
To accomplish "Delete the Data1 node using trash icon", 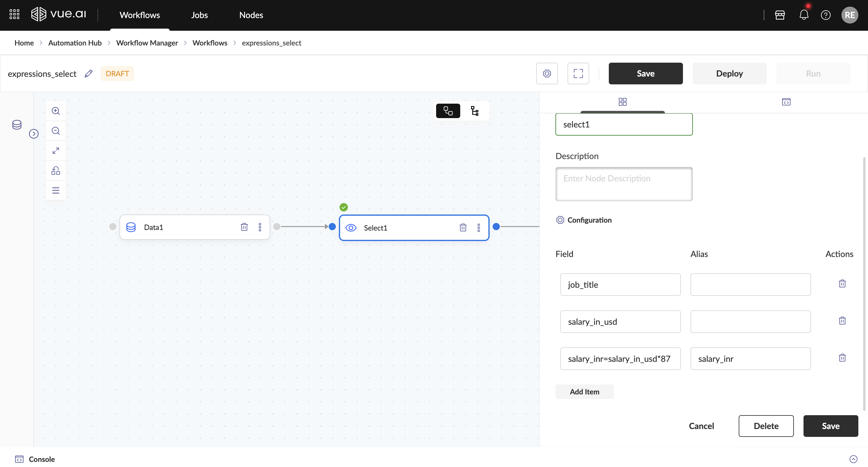I will [244, 227].
